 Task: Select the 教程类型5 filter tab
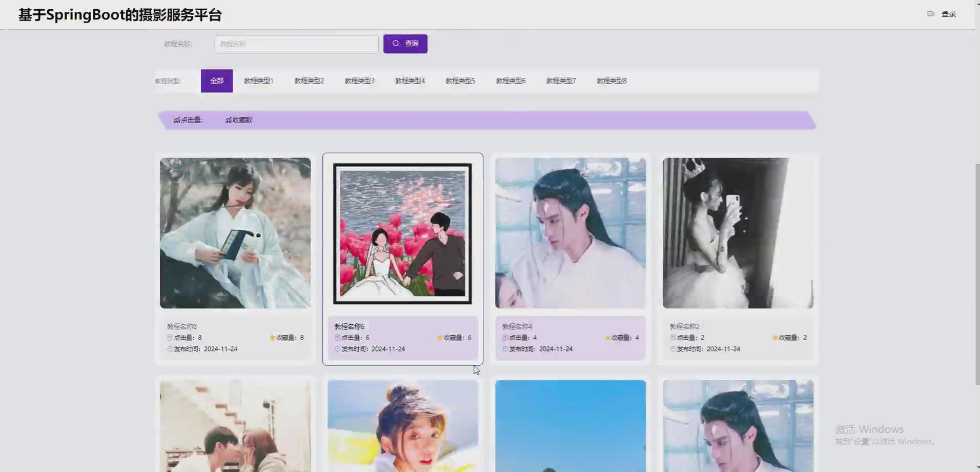point(460,81)
